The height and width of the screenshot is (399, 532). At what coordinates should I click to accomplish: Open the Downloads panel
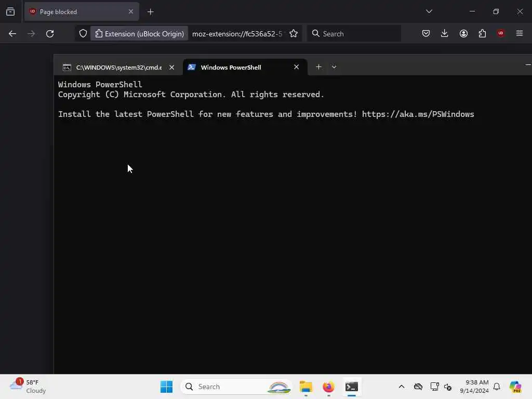(445, 34)
